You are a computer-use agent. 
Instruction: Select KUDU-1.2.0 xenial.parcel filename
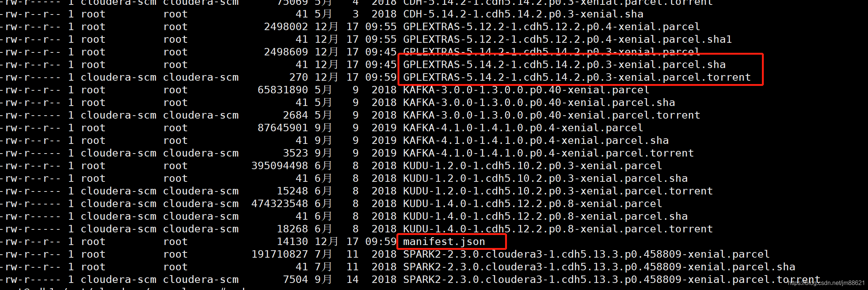(533, 166)
